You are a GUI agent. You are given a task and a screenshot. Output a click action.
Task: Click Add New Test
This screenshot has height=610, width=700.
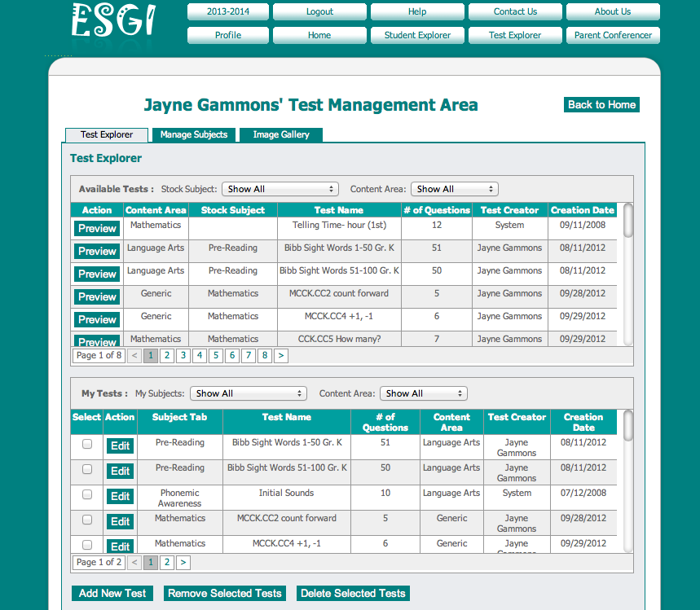click(x=112, y=594)
